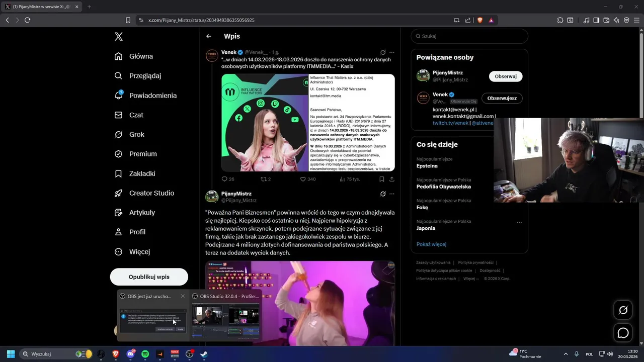The height and width of the screenshot is (362, 644).
Task: Click the Artykuły sidebar icon
Action: click(x=118, y=213)
